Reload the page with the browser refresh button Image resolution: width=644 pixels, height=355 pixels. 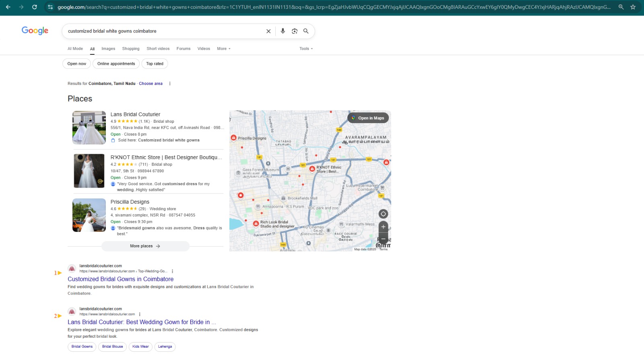tap(35, 7)
